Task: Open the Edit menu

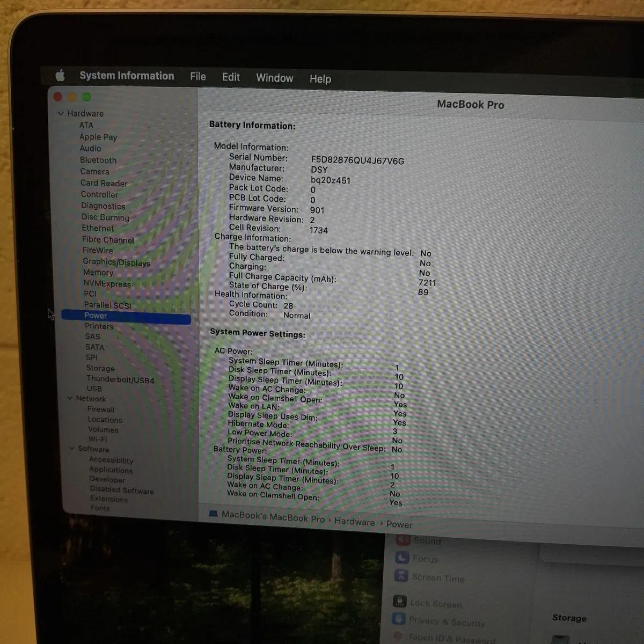Action: [x=231, y=77]
